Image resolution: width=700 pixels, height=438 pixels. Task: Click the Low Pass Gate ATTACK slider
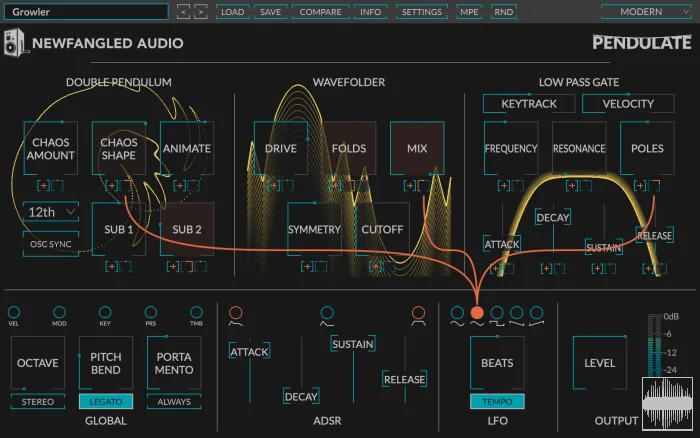(502, 244)
